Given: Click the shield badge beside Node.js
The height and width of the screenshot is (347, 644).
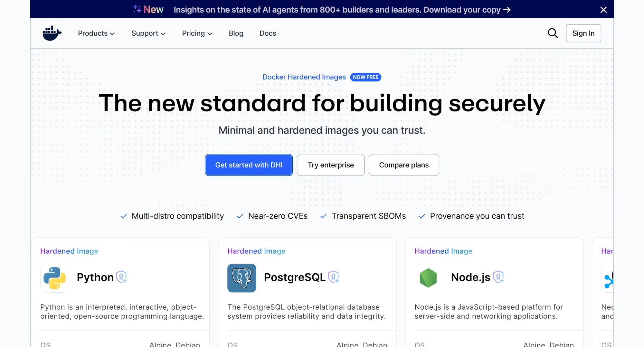Looking at the screenshot, I should pyautogui.click(x=498, y=277).
